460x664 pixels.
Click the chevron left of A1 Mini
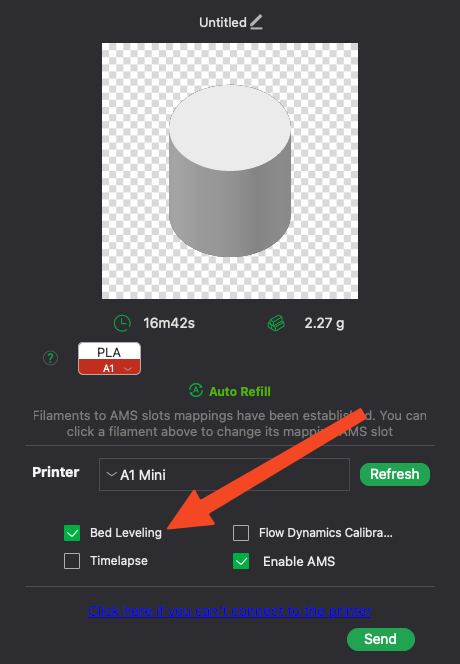coord(111,474)
